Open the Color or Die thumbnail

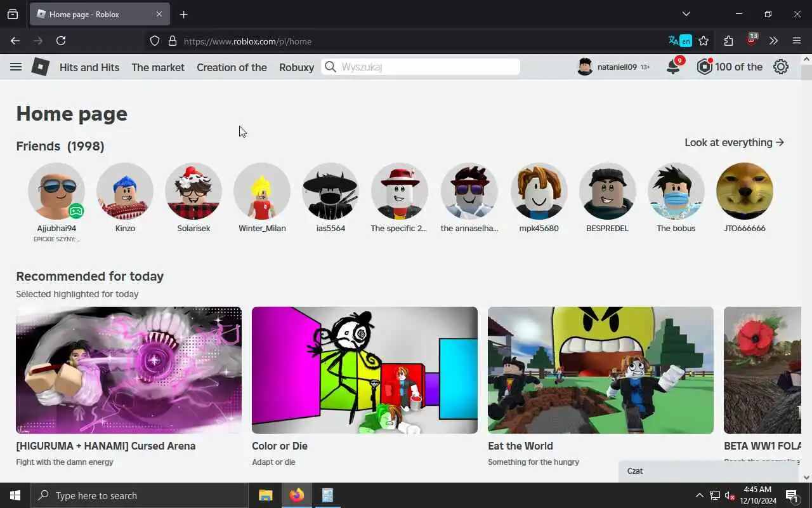[x=365, y=370]
